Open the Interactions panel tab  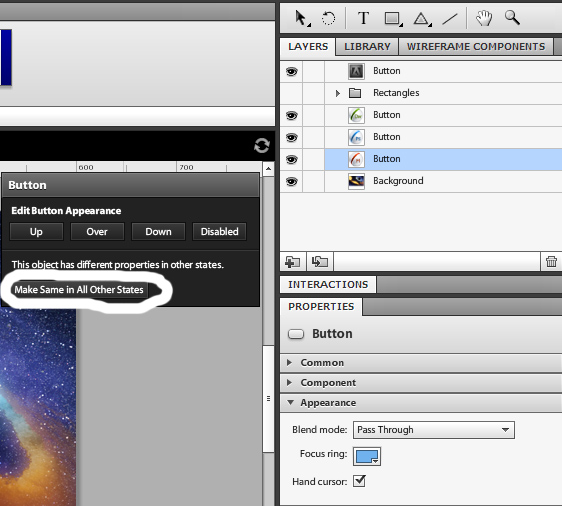click(328, 285)
